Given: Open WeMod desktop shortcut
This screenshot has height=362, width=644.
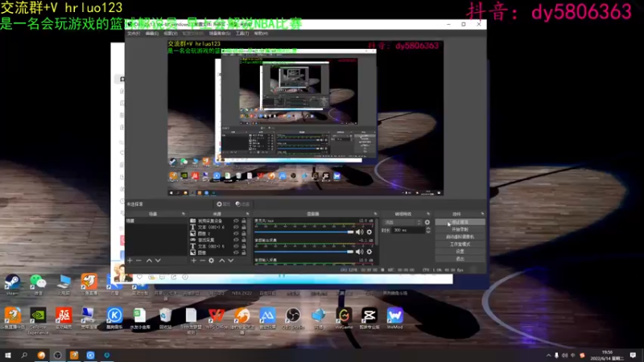Looking at the screenshot, I should point(394,319).
